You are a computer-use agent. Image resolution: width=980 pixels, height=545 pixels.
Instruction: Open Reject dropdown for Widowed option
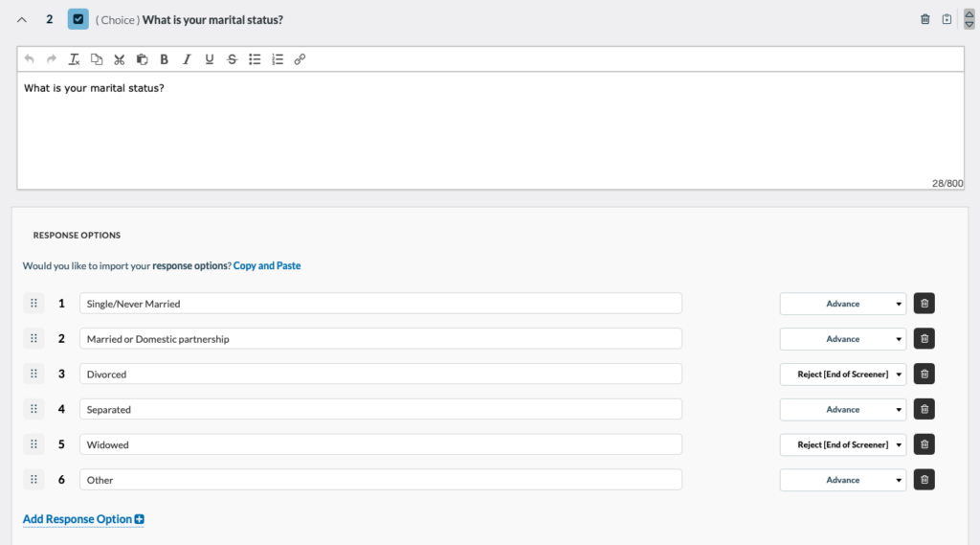point(842,444)
